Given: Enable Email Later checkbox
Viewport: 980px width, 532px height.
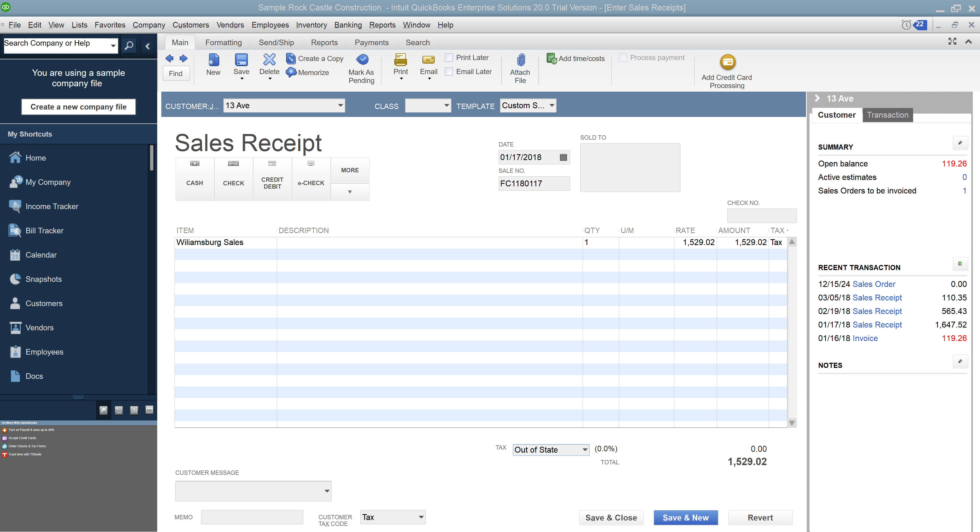Looking at the screenshot, I should (x=449, y=71).
